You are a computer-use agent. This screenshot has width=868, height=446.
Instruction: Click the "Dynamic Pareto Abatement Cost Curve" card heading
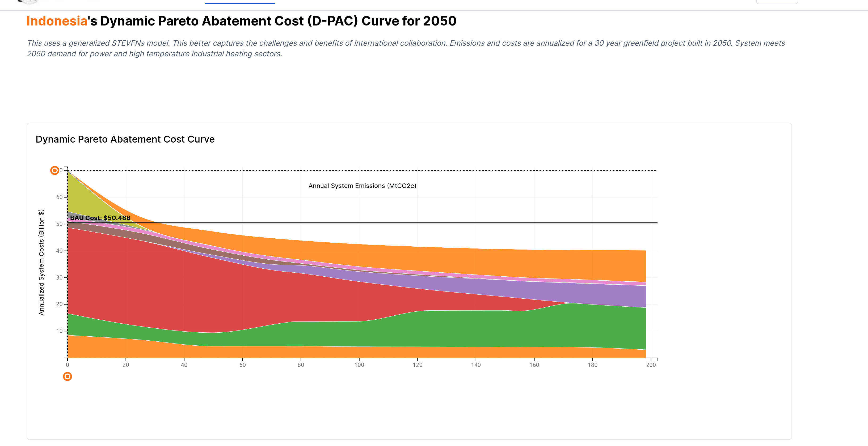125,139
